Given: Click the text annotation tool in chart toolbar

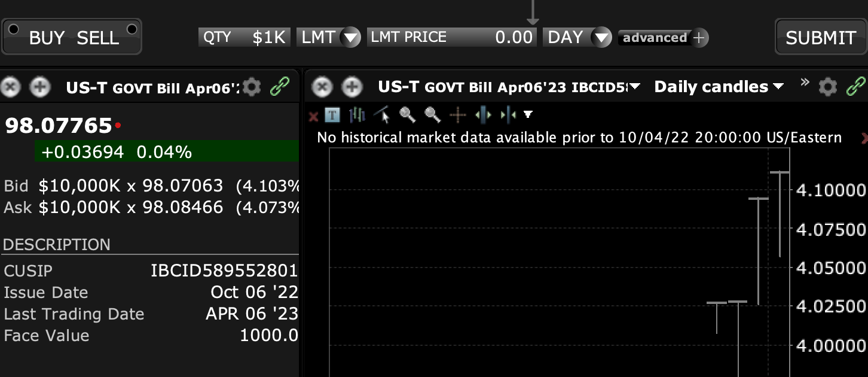Looking at the screenshot, I should coord(332,115).
